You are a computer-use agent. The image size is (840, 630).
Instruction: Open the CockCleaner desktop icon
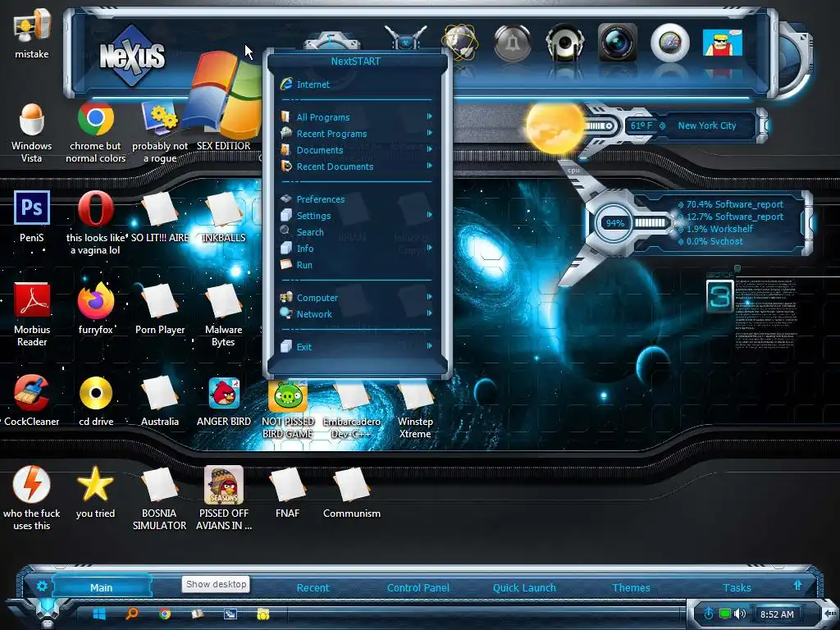(32, 393)
